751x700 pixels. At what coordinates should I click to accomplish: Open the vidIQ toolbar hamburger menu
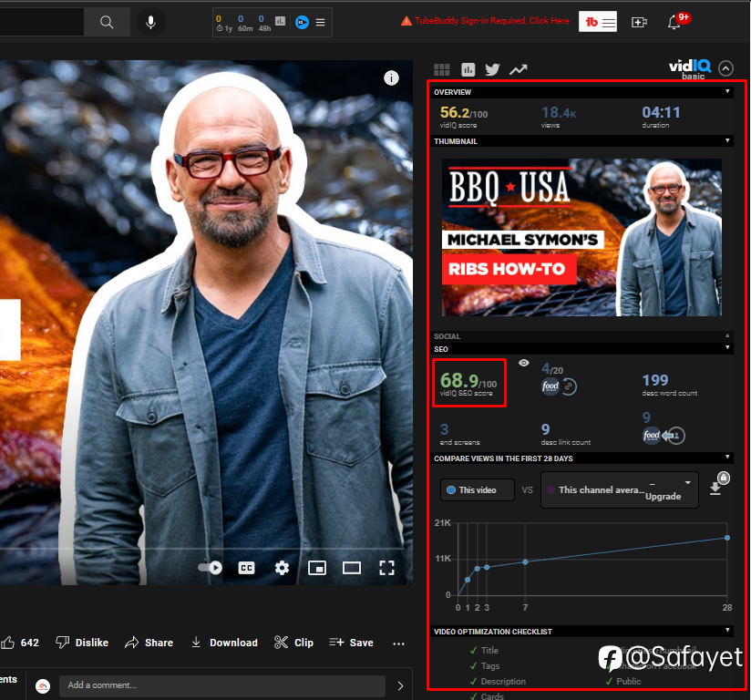click(321, 22)
